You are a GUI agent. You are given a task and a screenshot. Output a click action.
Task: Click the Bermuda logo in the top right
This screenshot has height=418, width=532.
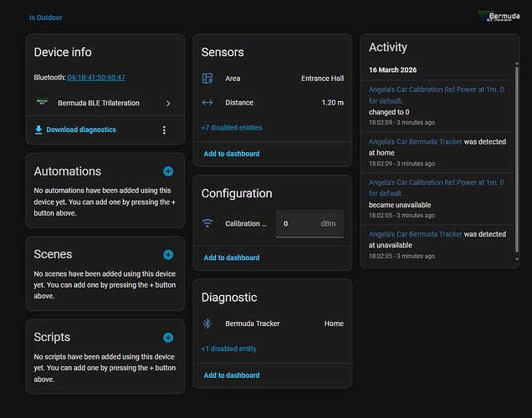(499, 17)
